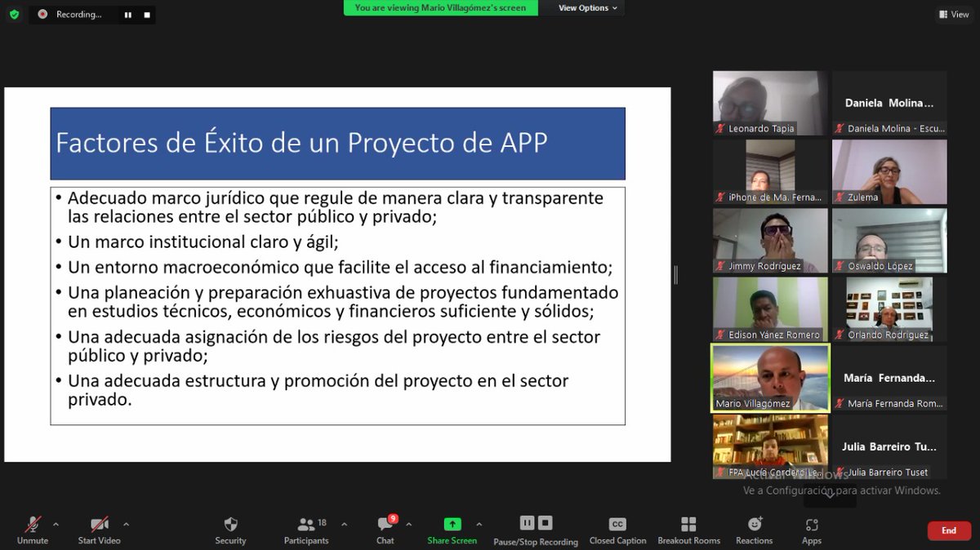Click the muted mic icon on Edison Yánez Romero
This screenshot has width=980, height=550.
720,335
